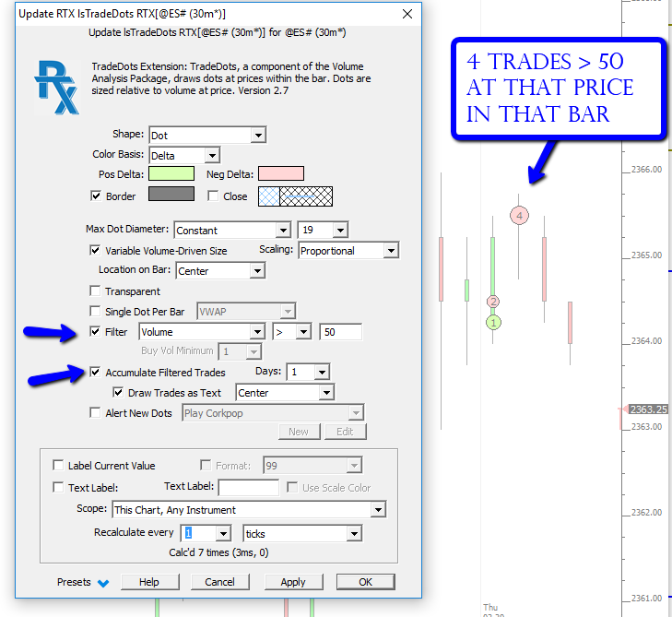Toggle Draw Trades as Text checkbox

coord(118,392)
